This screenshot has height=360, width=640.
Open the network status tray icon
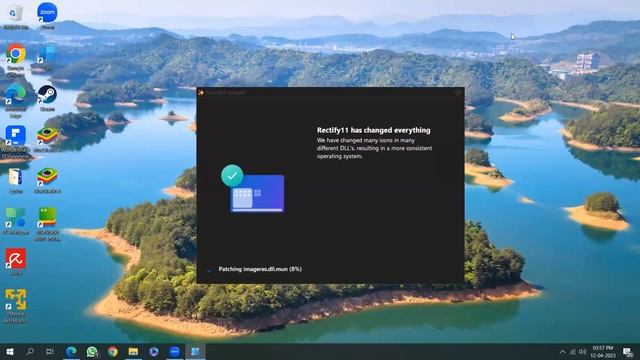pyautogui.click(x=573, y=352)
